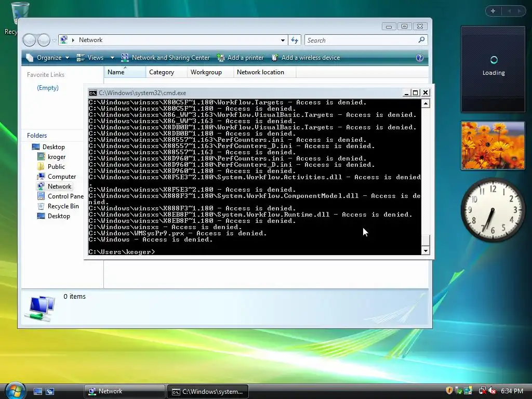Click the muted volume tray icon
Screen dimensions: 532x399
point(492,391)
